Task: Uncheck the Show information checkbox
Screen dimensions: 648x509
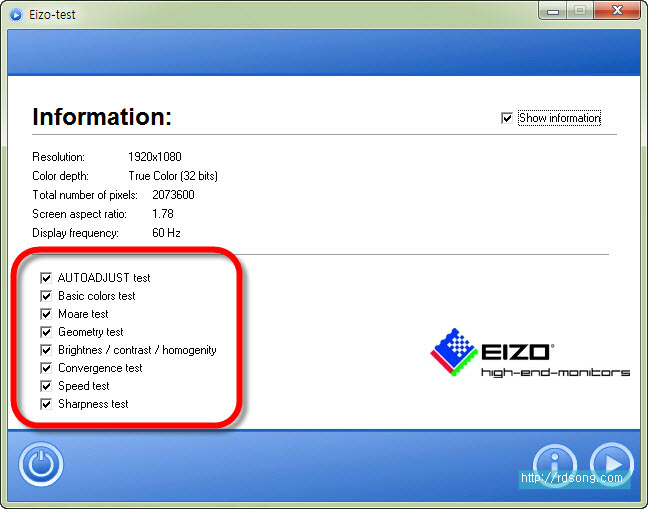Action: click(x=507, y=118)
